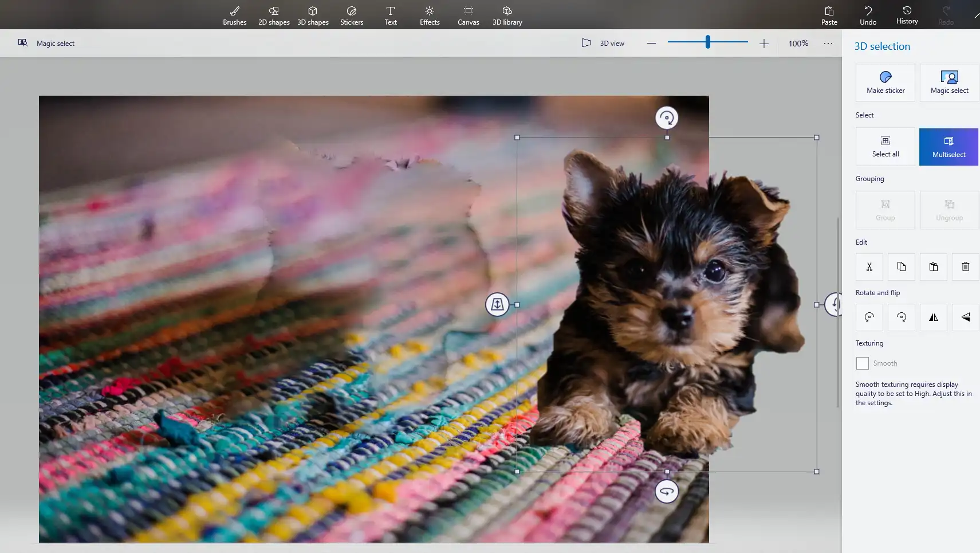Click the Delete trash icon
The height and width of the screenshot is (553, 980).
coord(965,266)
